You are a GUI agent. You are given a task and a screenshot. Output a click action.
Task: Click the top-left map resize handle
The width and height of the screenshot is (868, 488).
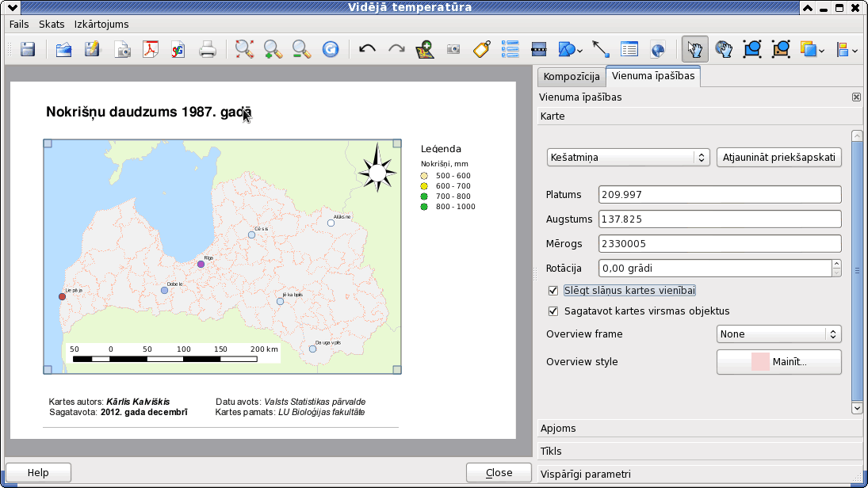(48, 144)
